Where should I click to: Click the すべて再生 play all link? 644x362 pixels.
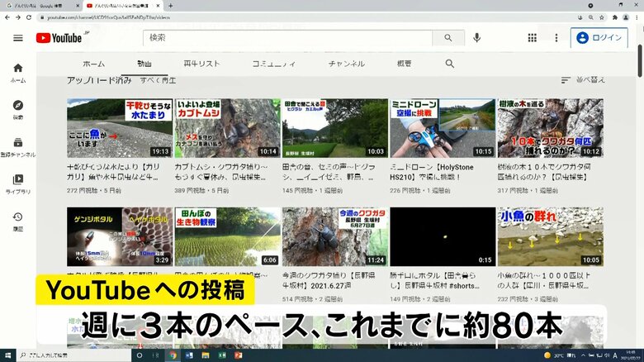(x=157, y=80)
